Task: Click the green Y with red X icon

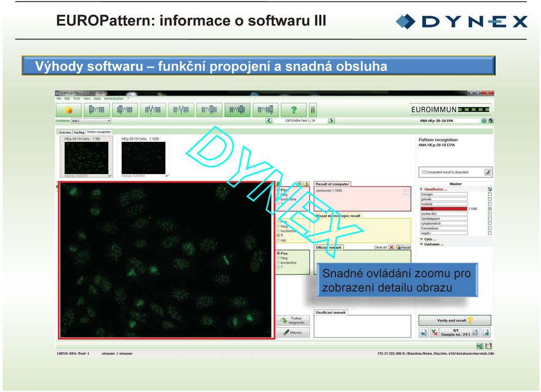Action: 434,333
